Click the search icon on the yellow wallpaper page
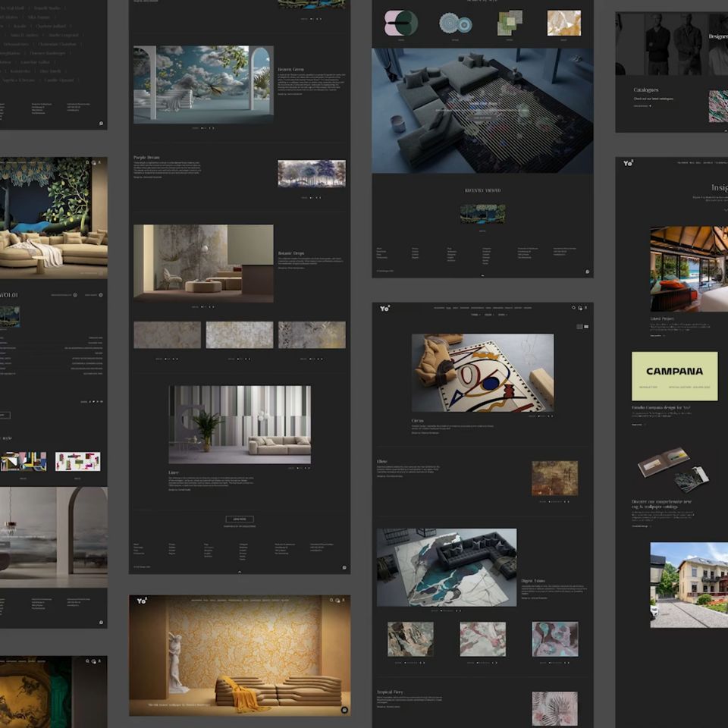Viewport: 728px width, 728px height. [331, 601]
